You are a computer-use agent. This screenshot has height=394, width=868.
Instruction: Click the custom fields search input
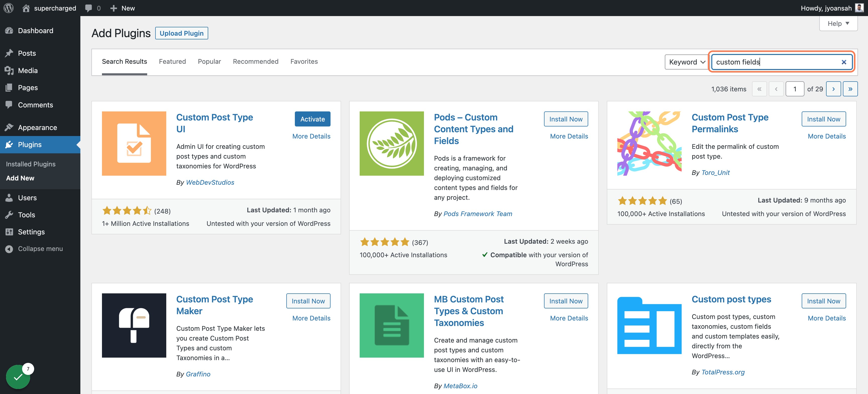[781, 62]
